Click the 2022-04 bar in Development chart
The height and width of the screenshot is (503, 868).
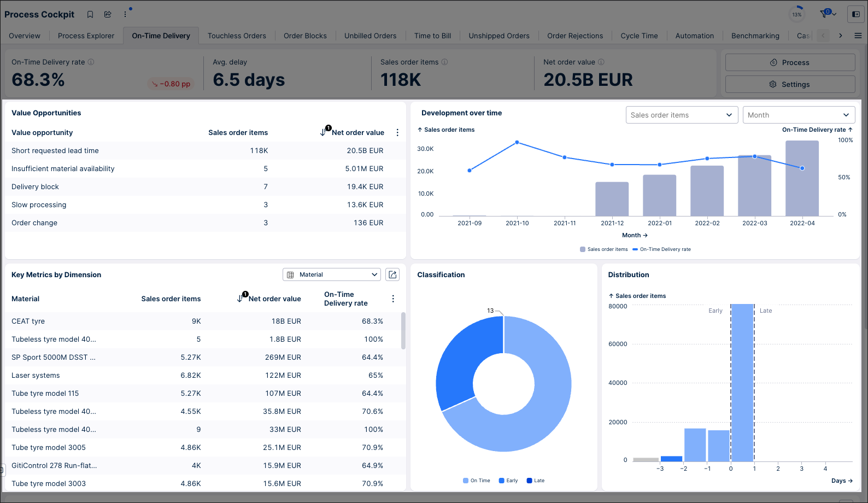(802, 178)
